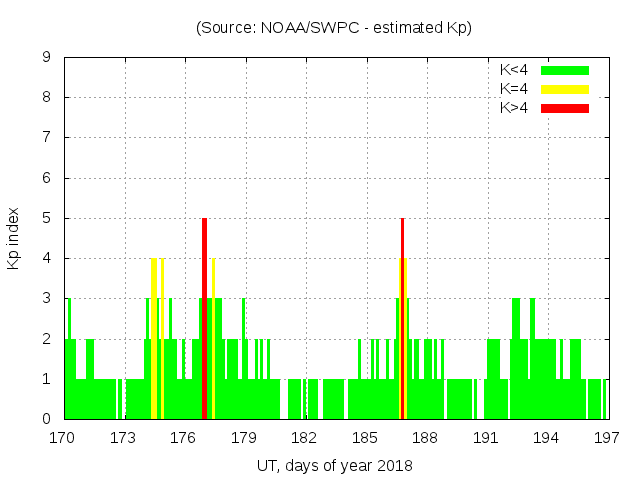Click the y-axis tick label 7
This screenshot has height=480, width=640.
coord(47,138)
